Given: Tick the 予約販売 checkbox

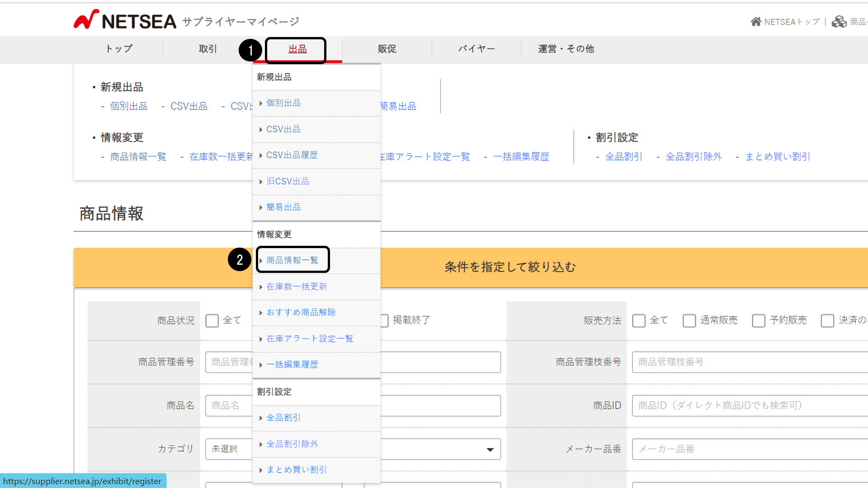Looking at the screenshot, I should 758,321.
